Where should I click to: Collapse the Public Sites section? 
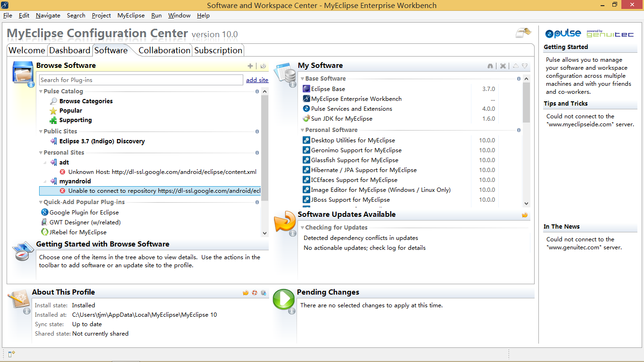click(41, 132)
